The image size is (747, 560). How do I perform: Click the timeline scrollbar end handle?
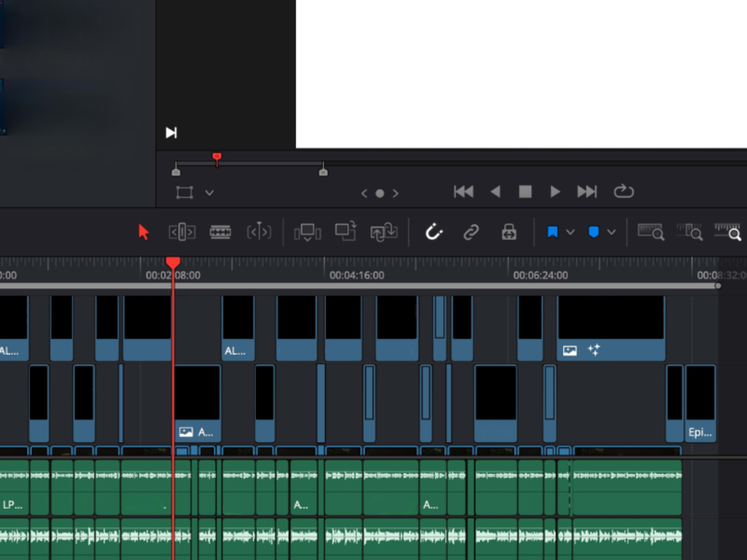pyautogui.click(x=718, y=286)
